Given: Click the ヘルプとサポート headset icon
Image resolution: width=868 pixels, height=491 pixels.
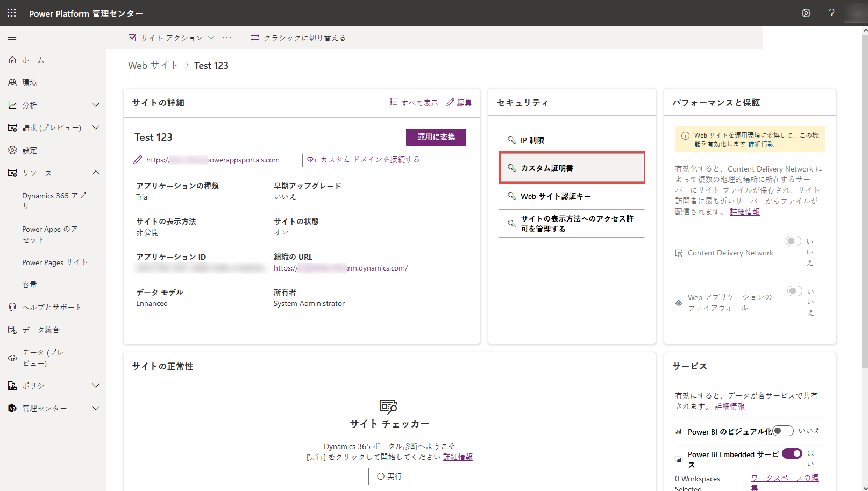Looking at the screenshot, I should (x=12, y=307).
